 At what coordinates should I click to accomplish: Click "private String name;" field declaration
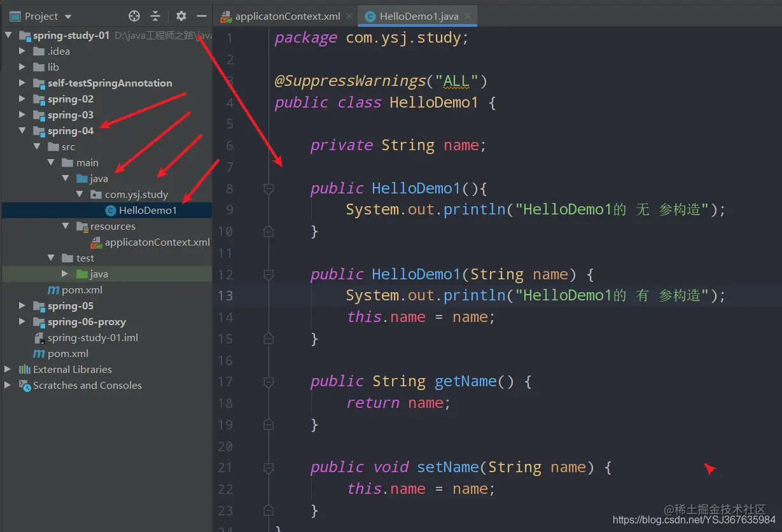(398, 145)
